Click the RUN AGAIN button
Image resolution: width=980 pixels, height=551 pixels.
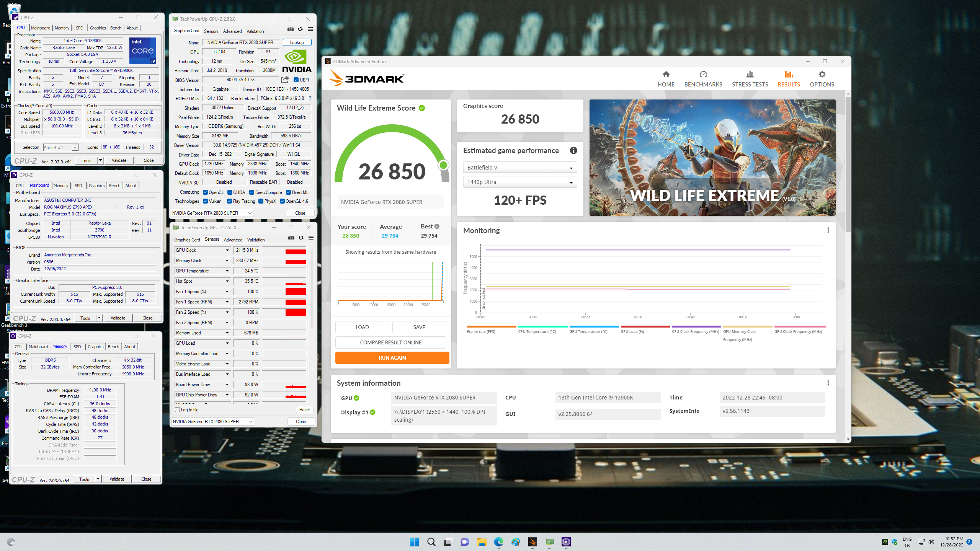(x=392, y=358)
